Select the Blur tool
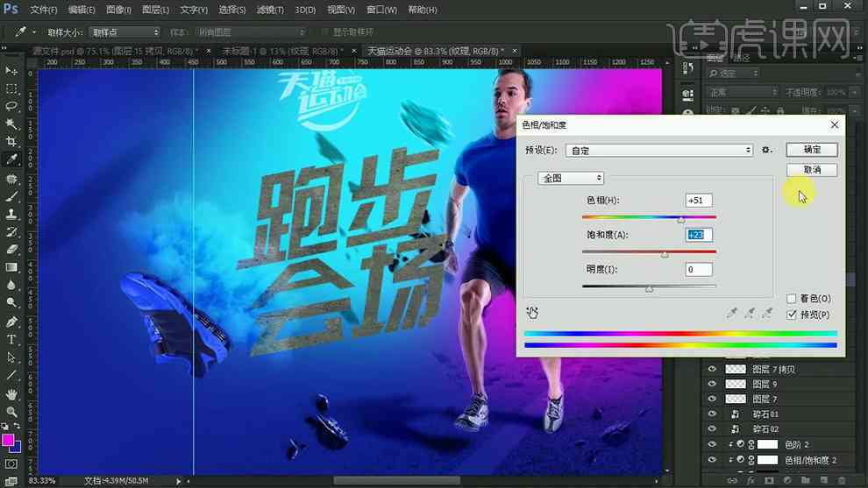This screenshot has height=488, width=868. [x=11, y=285]
